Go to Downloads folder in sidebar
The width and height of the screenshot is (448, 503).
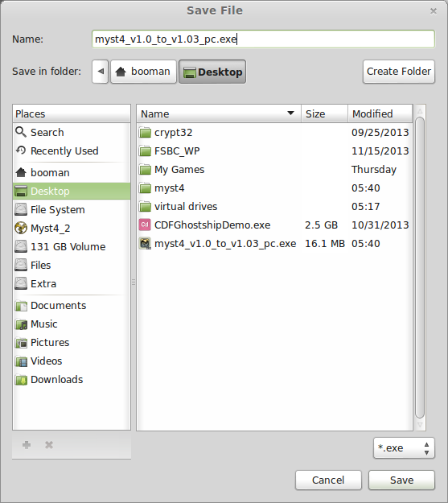click(72, 380)
